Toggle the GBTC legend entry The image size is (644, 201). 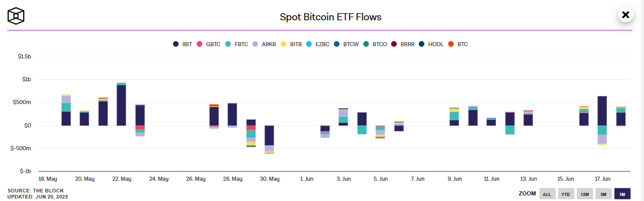(208, 44)
